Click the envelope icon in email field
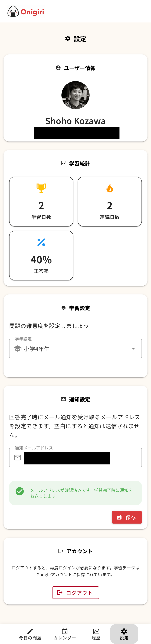This screenshot has height=644, width=151. click(18, 457)
